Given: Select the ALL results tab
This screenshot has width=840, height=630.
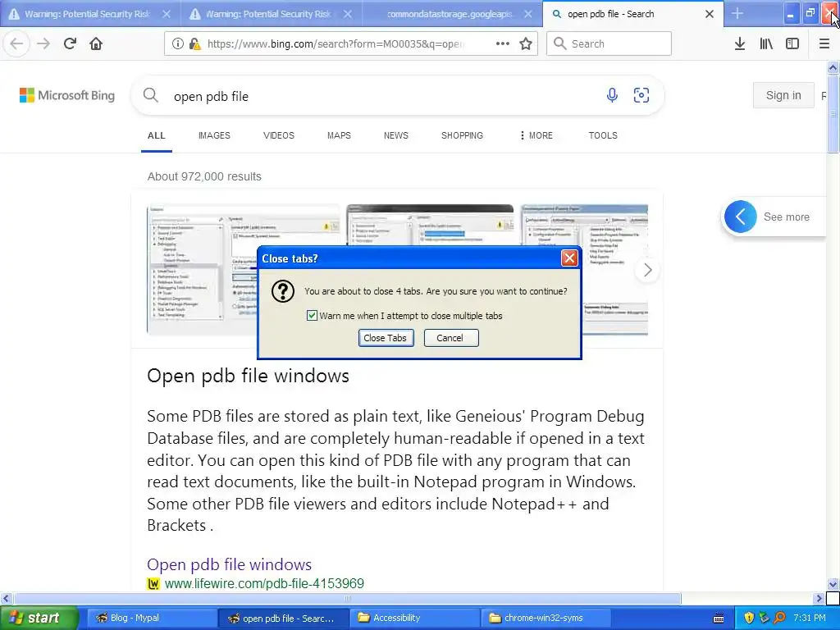Looking at the screenshot, I should (x=157, y=135).
